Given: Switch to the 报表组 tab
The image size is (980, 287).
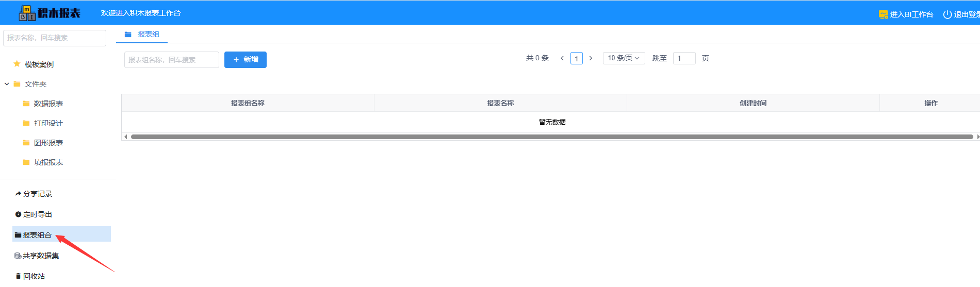Looking at the screenshot, I should click(x=142, y=34).
